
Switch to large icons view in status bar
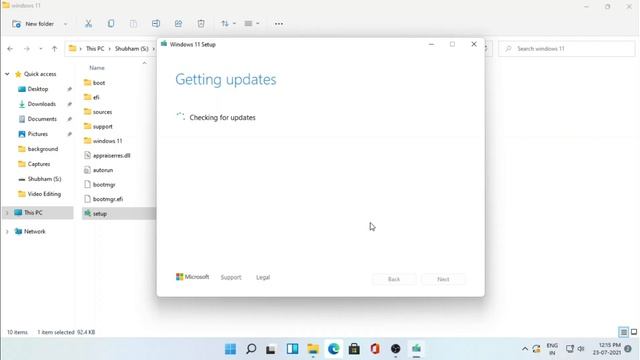pyautogui.click(x=634, y=332)
